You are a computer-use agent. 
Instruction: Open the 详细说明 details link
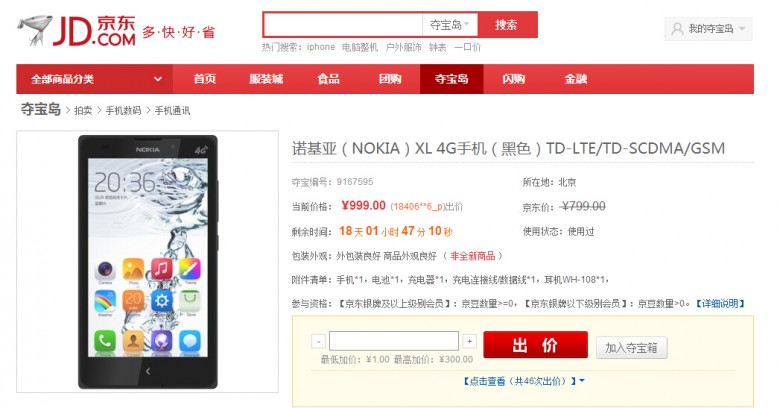[719, 304]
